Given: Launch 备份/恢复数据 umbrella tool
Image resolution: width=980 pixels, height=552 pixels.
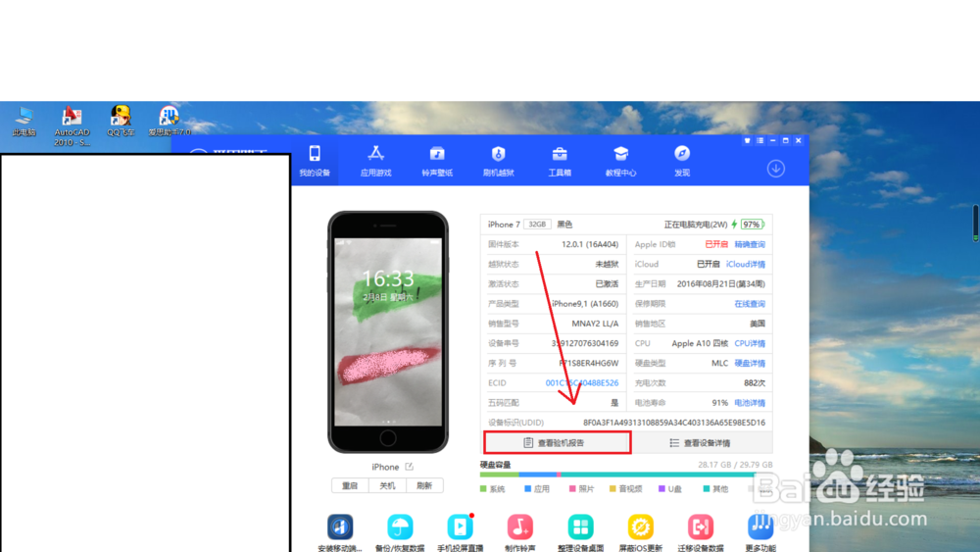Looking at the screenshot, I should pyautogui.click(x=400, y=532).
